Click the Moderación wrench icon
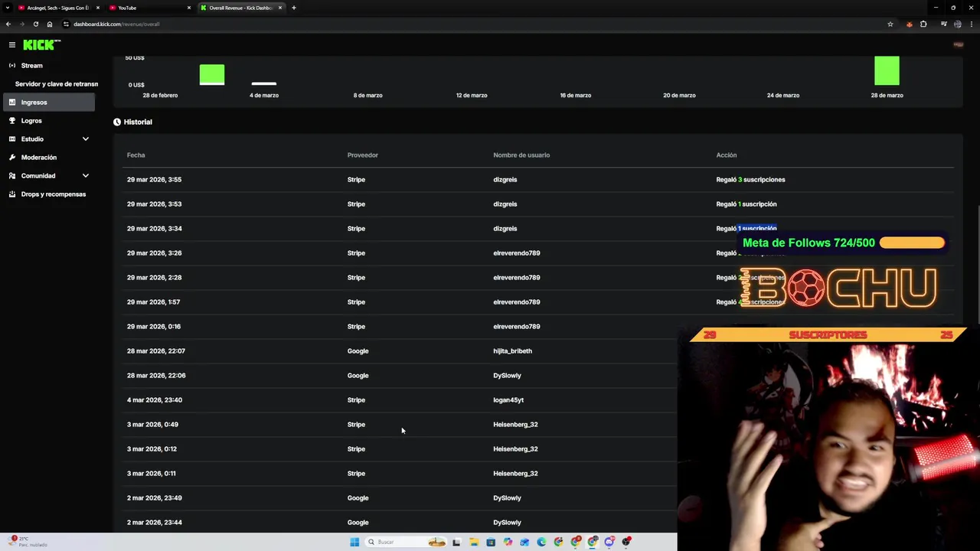This screenshot has width=980, height=551. (x=11, y=157)
